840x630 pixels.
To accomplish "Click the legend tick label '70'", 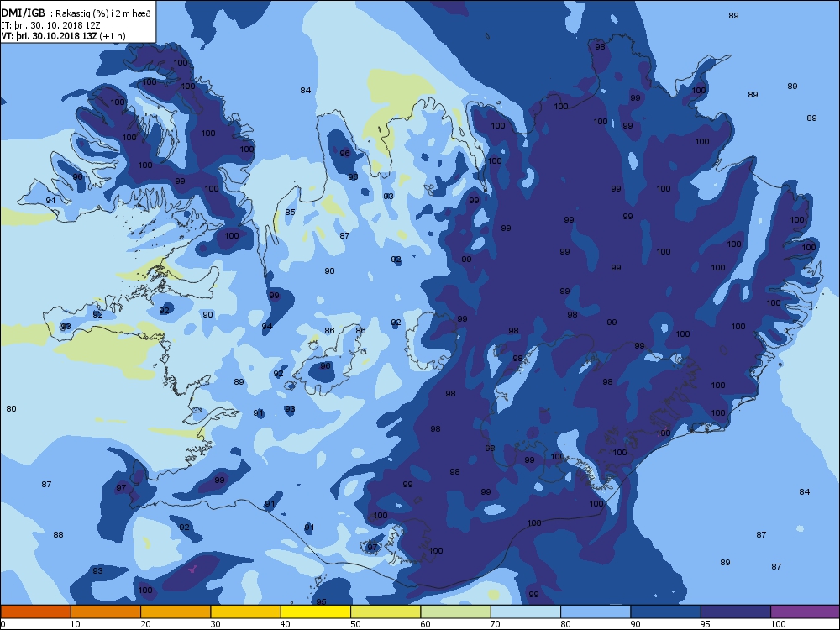I will (x=495, y=624).
